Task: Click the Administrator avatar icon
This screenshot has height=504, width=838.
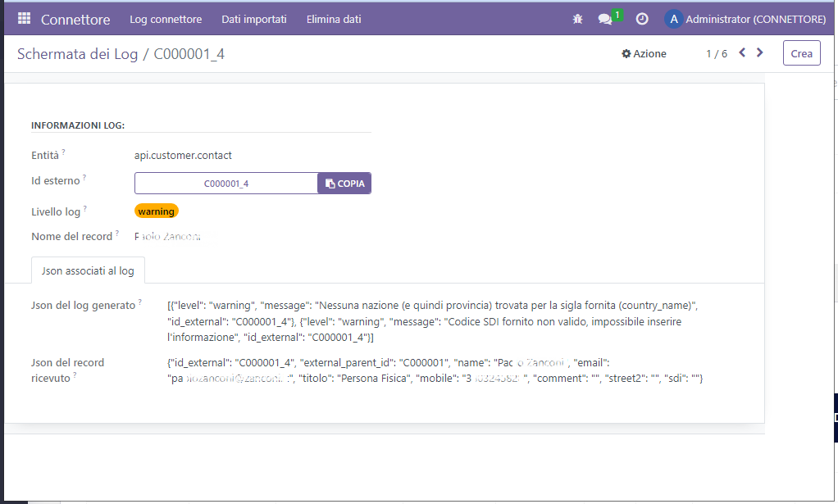Action: 673,19
